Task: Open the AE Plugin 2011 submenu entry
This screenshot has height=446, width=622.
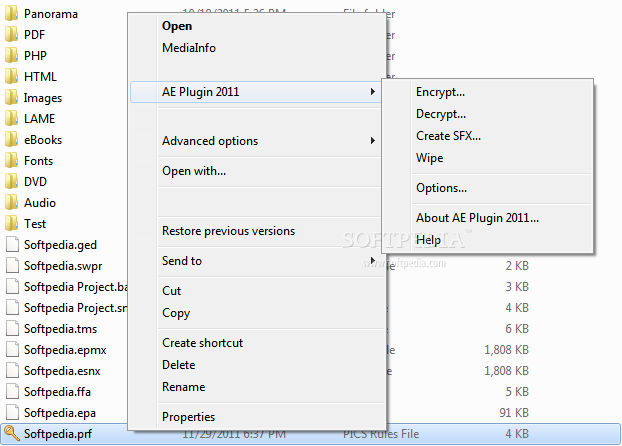Action: click(x=255, y=92)
